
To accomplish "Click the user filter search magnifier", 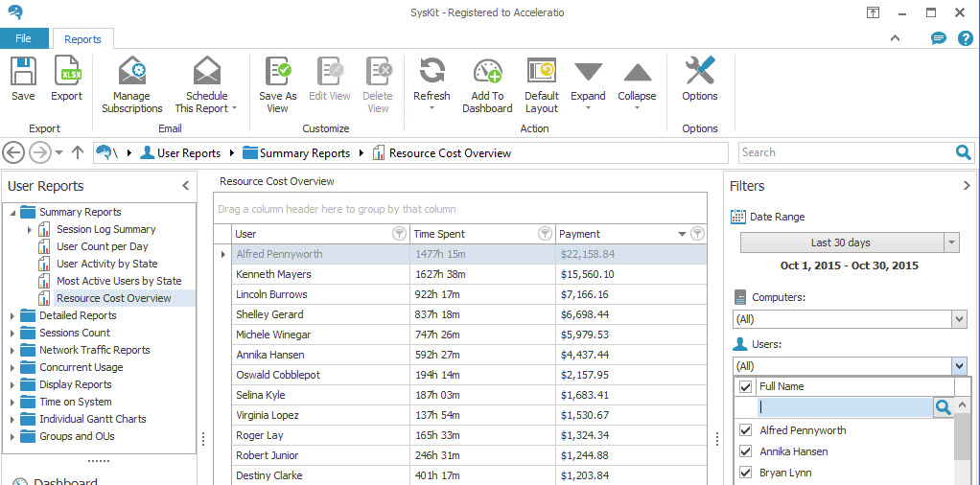I will tap(944, 407).
